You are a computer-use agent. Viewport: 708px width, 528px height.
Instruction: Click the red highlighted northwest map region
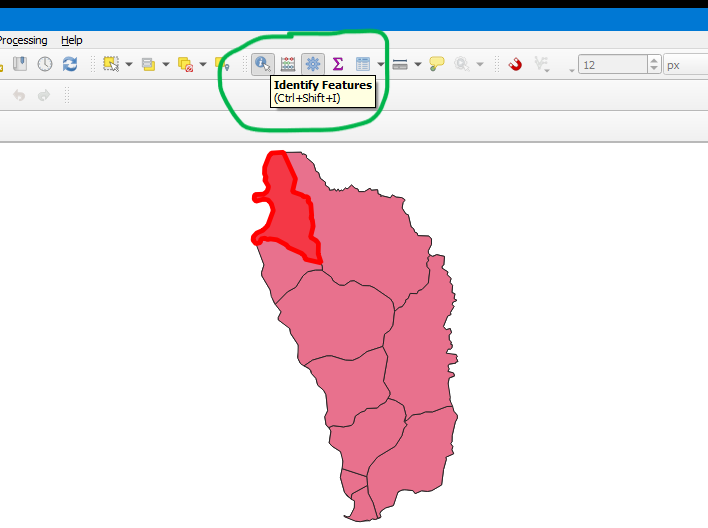tap(285, 210)
